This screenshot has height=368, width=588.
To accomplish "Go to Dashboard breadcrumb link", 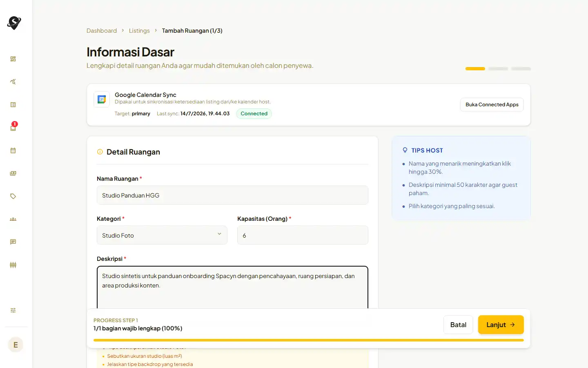I will pyautogui.click(x=102, y=31).
